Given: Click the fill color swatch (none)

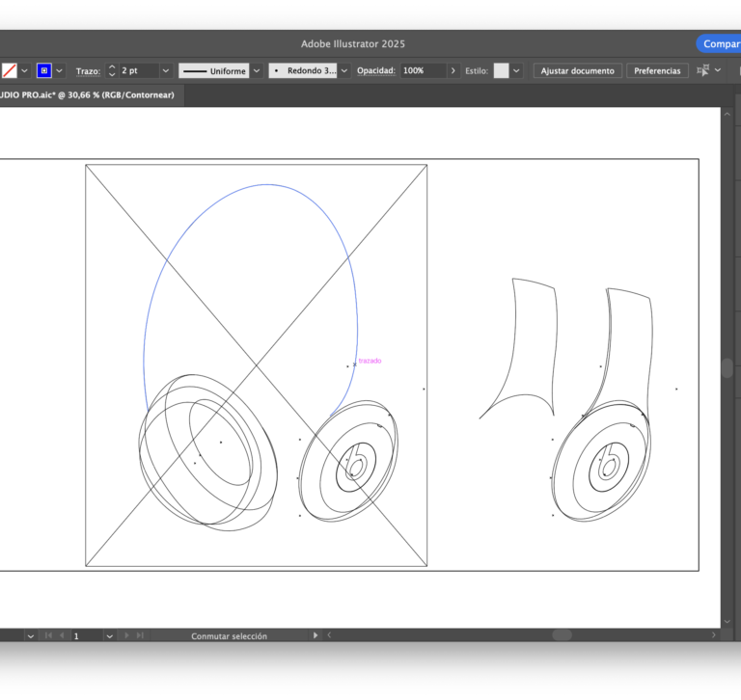Looking at the screenshot, I should point(9,70).
